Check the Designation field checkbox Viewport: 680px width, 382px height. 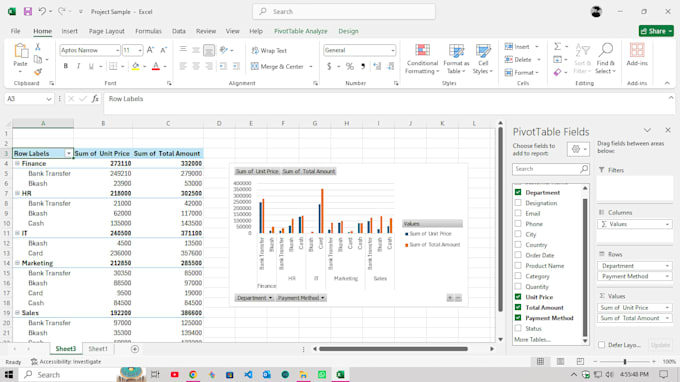click(518, 202)
